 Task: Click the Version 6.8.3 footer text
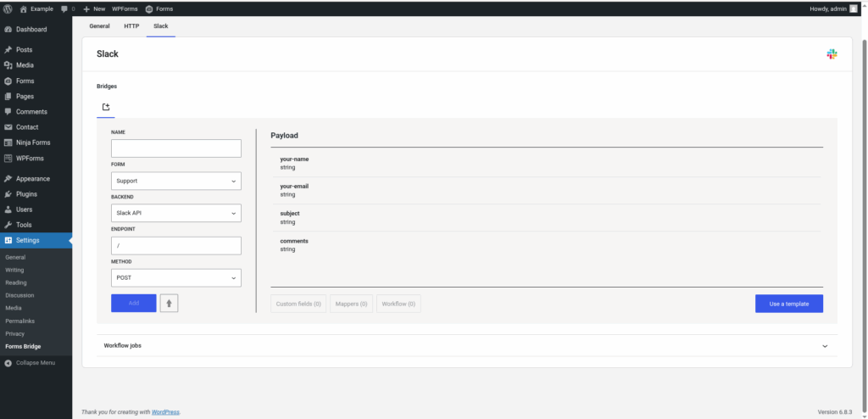[x=835, y=412]
